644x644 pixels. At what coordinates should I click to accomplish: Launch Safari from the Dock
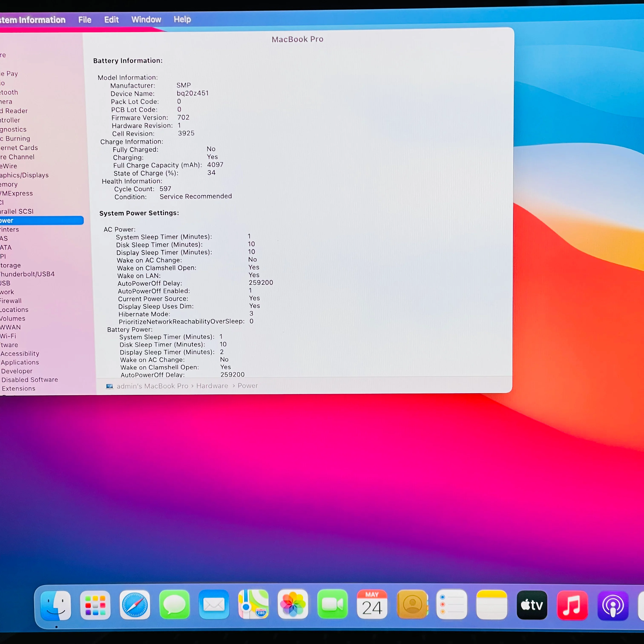click(135, 605)
